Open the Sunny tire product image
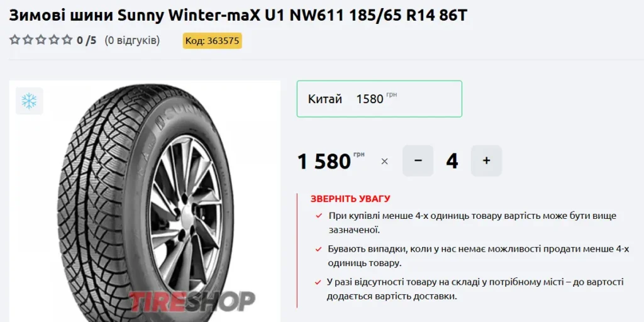This screenshot has width=644, height=322. [145, 201]
